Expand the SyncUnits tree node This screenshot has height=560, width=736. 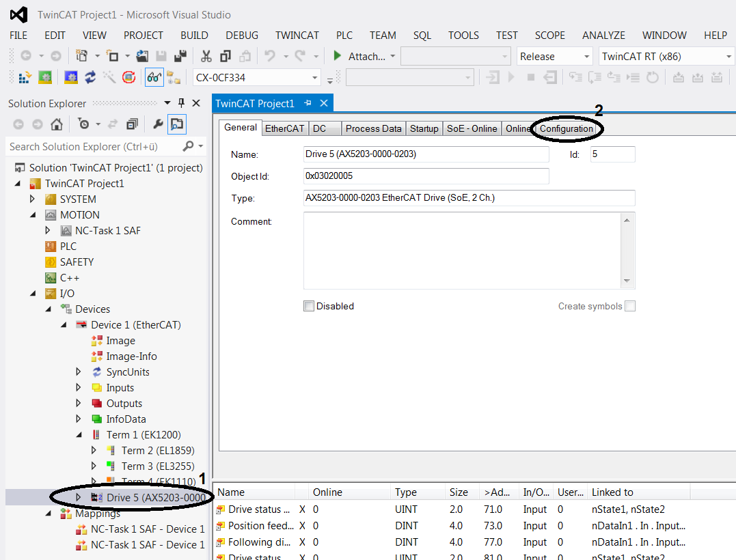click(79, 372)
